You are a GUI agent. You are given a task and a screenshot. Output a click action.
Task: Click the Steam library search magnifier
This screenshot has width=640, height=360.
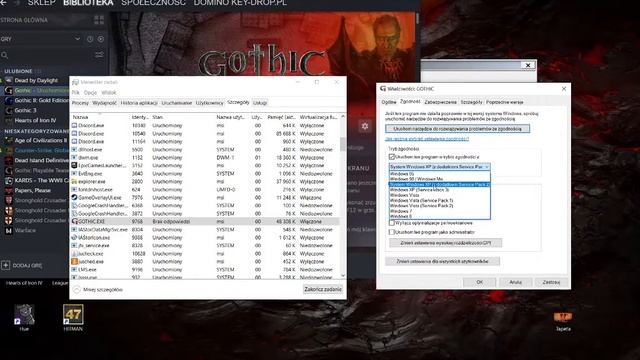(4, 55)
